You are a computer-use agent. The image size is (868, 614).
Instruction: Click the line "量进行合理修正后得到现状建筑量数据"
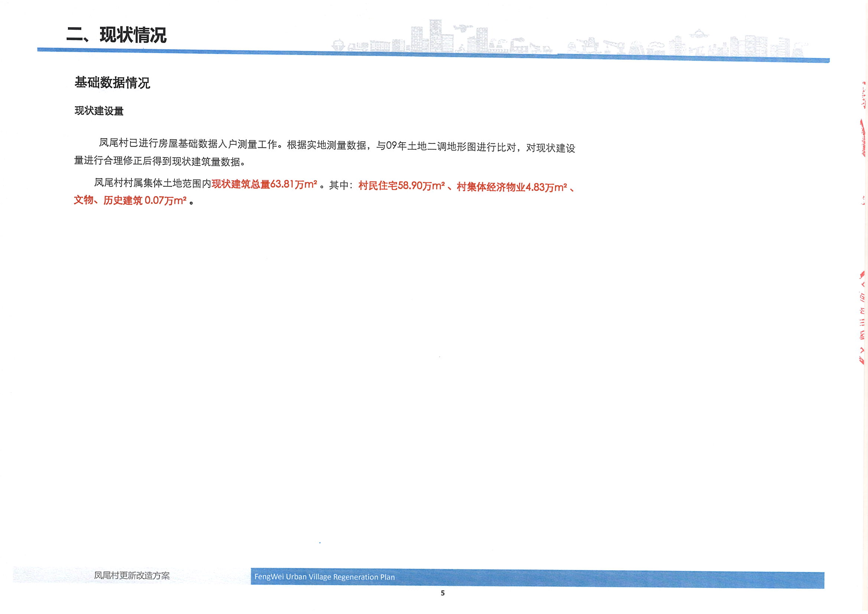coord(157,161)
